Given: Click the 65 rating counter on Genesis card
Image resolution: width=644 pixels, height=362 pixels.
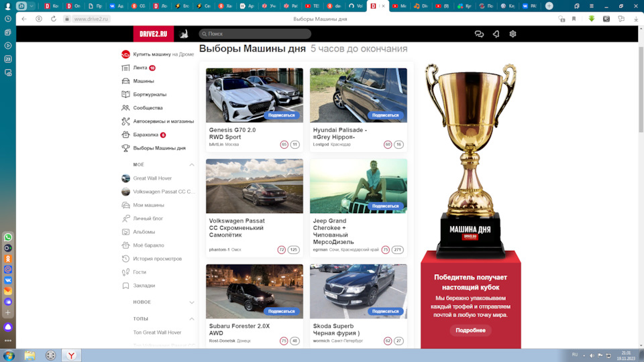Looking at the screenshot, I should click(x=284, y=145).
